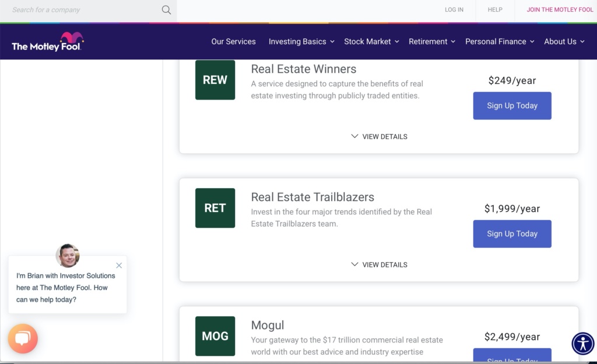Click Brian's chat greeting message
The height and width of the screenshot is (364, 597).
click(65, 288)
